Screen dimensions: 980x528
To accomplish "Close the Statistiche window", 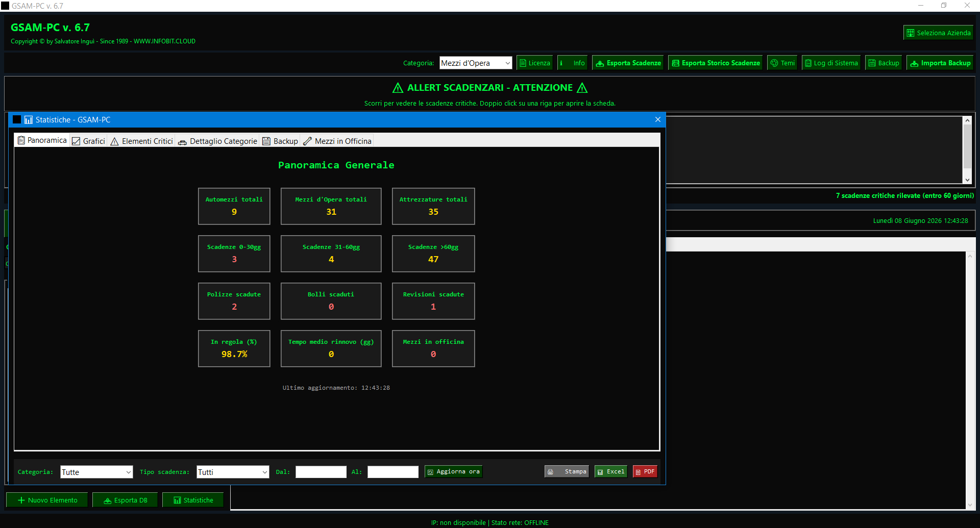I will pyautogui.click(x=658, y=119).
